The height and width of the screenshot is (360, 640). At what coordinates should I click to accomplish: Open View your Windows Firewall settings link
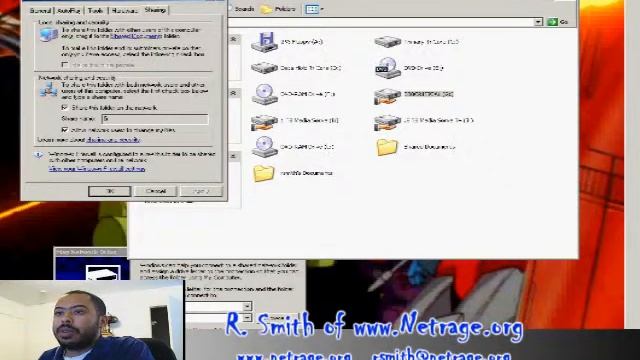[x=97, y=169]
